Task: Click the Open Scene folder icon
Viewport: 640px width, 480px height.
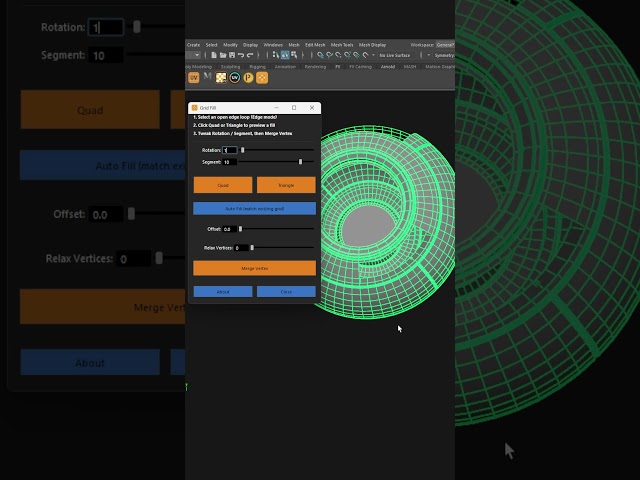Action: (x=223, y=55)
